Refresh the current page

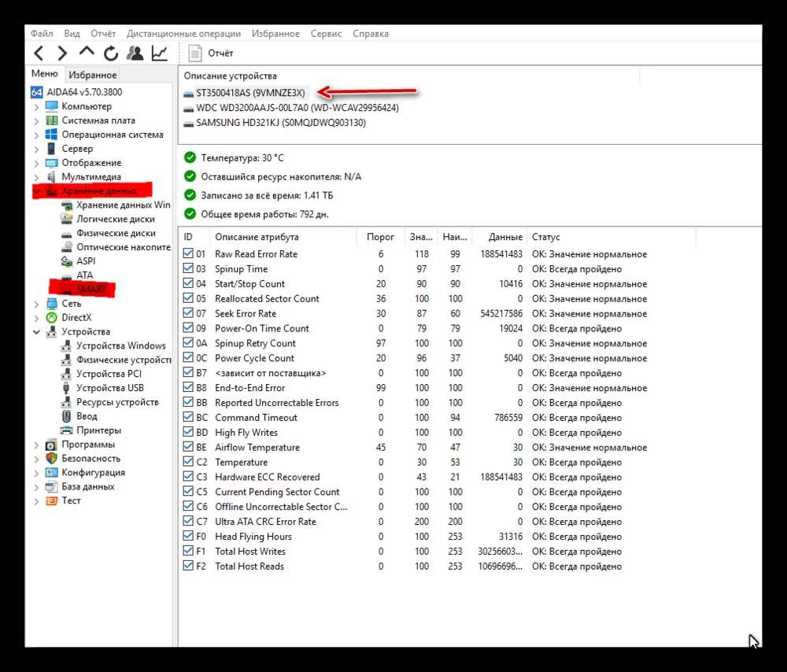click(110, 54)
